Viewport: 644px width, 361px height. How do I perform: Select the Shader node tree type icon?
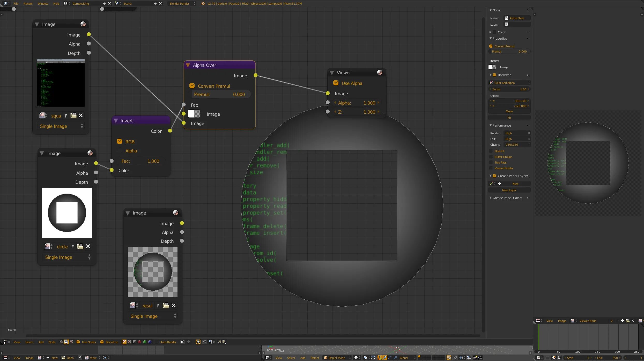pyautogui.click(x=61, y=342)
